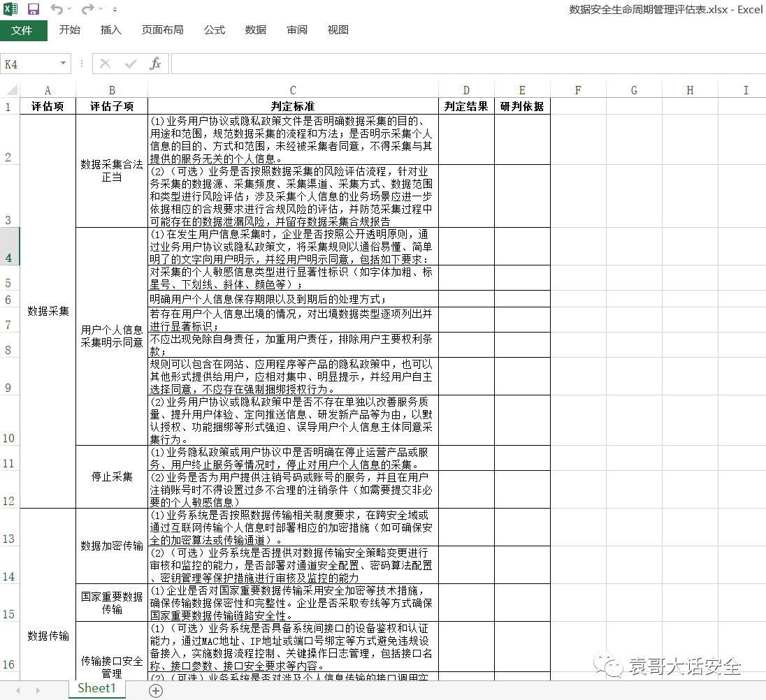Select row 4 header
The width and height of the screenshot is (766, 700).
click(8, 247)
